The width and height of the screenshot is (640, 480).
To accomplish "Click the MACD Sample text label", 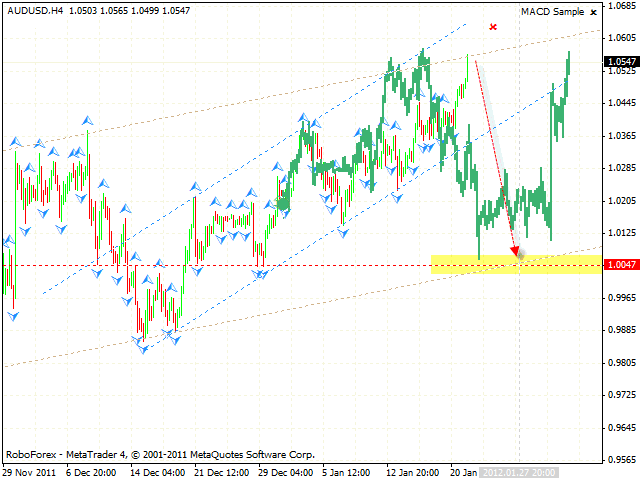I will 553,12.
